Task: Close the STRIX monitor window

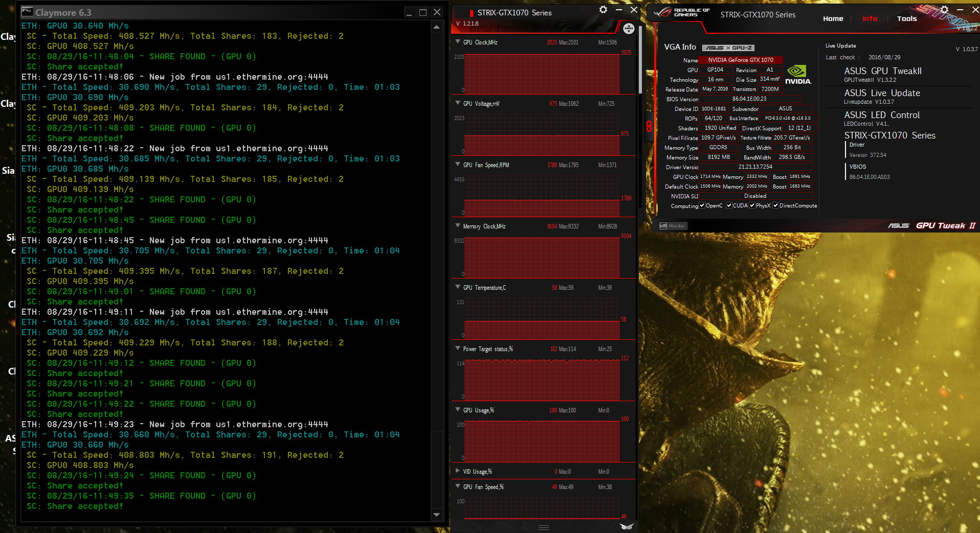Action: click(634, 10)
